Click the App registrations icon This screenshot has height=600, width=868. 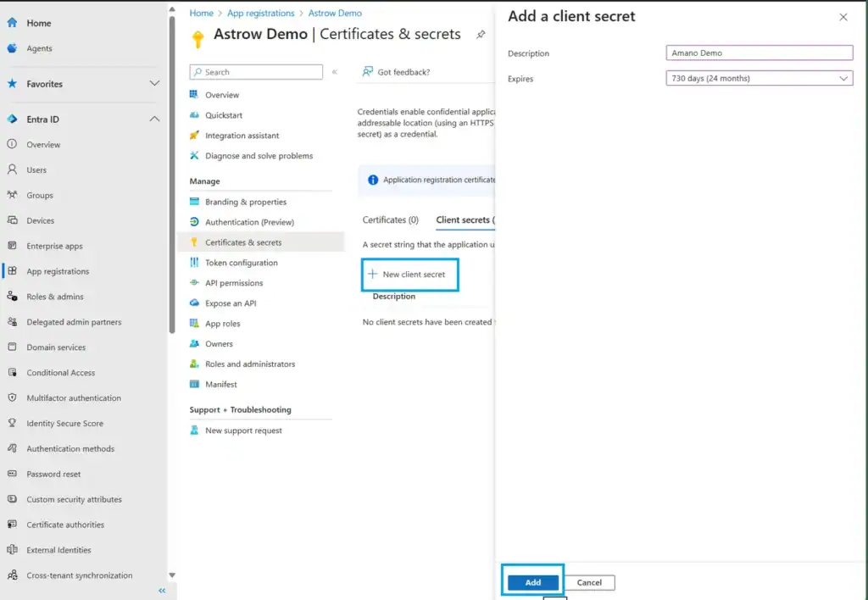12,271
